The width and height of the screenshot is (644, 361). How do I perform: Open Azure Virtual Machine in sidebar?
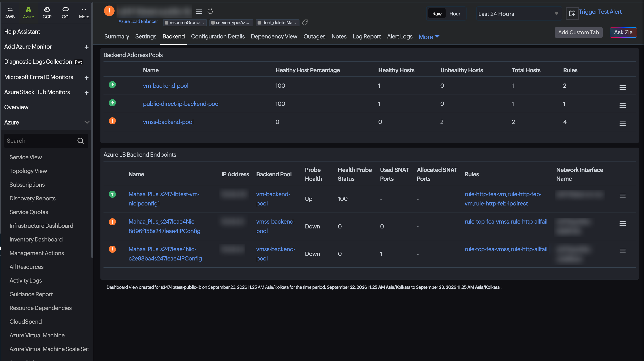pos(37,335)
